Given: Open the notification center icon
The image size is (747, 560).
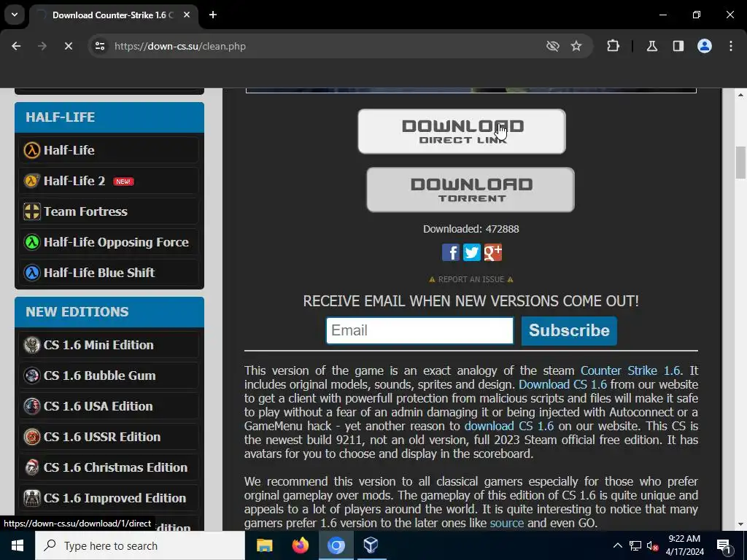Looking at the screenshot, I should click(723, 545).
